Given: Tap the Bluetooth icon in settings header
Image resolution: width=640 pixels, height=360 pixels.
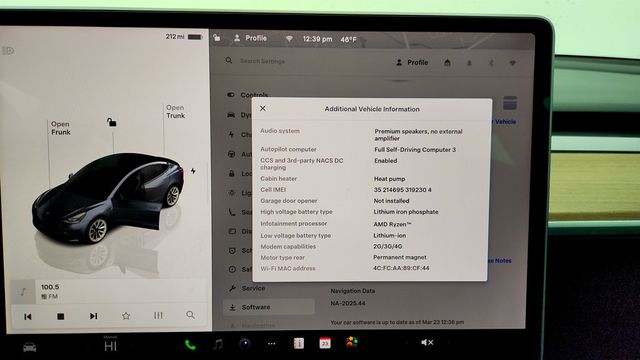Looking at the screenshot, I should [x=491, y=63].
